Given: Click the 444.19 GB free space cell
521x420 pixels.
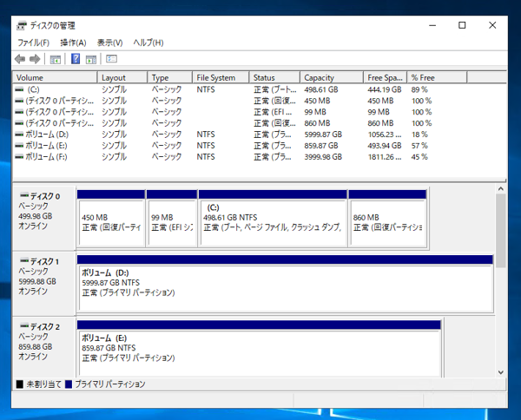Looking at the screenshot, I should [385, 89].
